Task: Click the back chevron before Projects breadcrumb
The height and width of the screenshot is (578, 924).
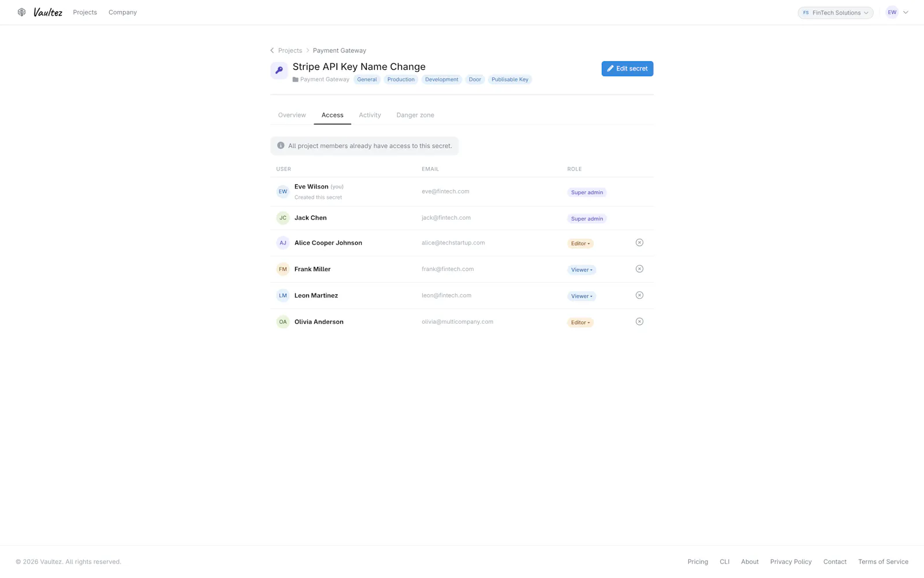Action: click(272, 50)
